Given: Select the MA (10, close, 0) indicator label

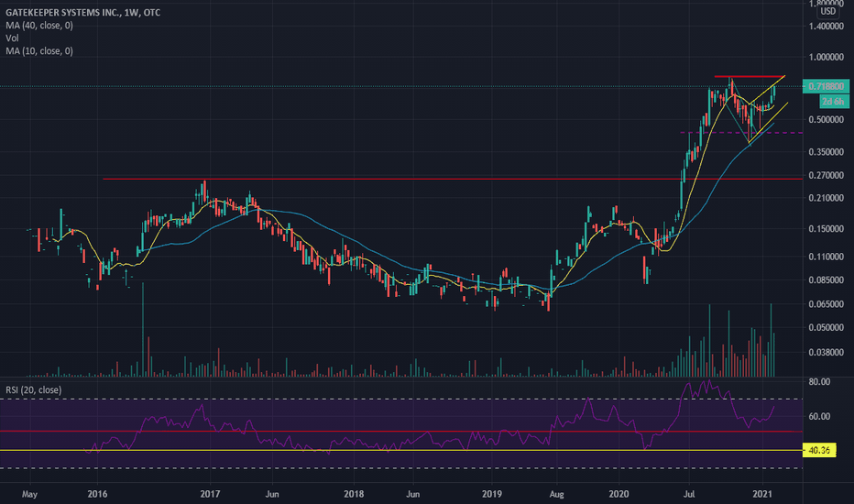Looking at the screenshot, I should 39,50.
